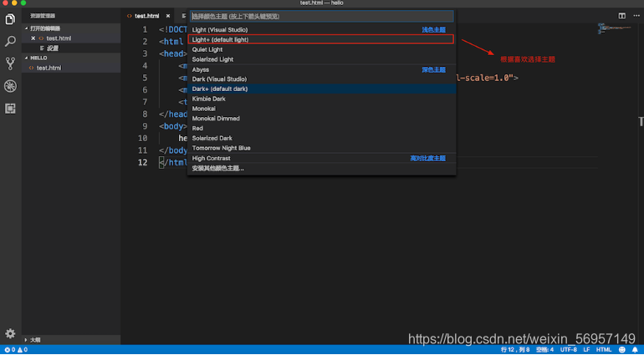Close the test.html editor tab
The image size is (644, 355).
point(168,16)
